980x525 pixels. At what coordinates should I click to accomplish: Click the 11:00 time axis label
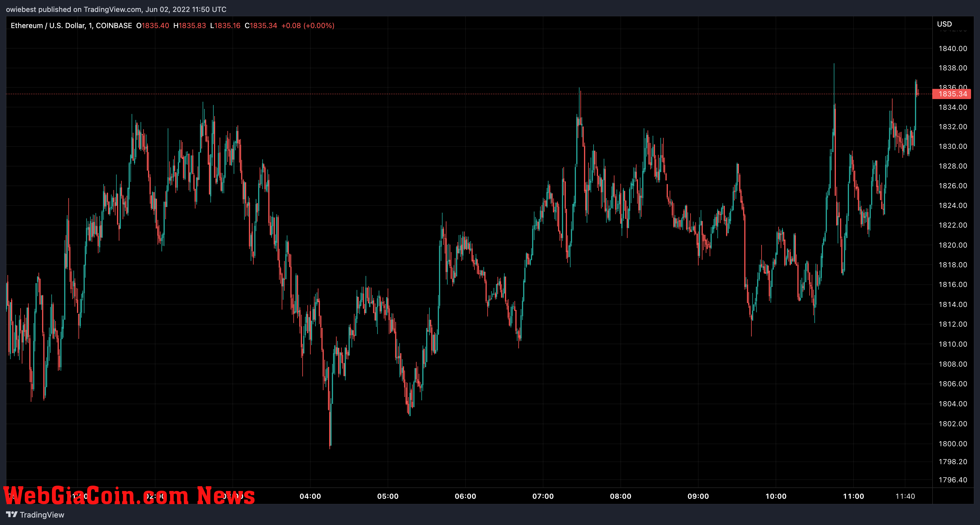pos(853,496)
